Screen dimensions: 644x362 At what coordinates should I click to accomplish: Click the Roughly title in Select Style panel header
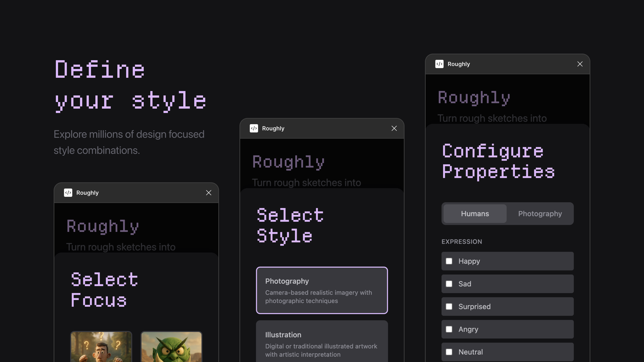tap(273, 128)
